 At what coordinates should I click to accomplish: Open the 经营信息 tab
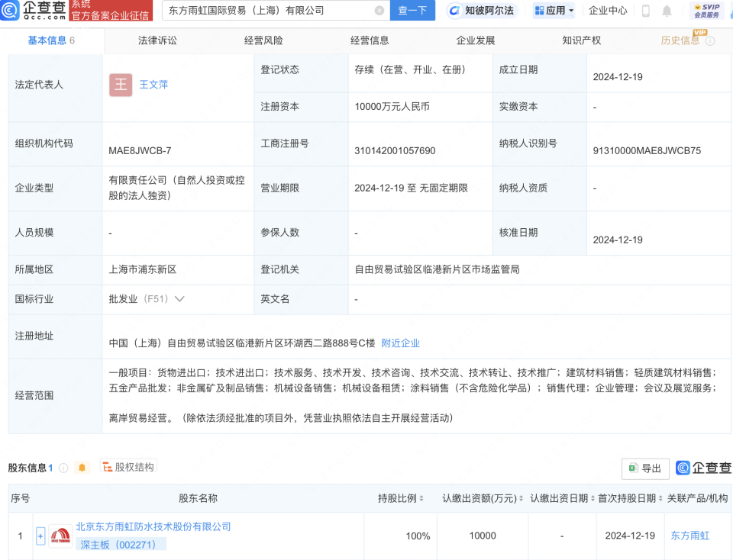click(x=370, y=40)
